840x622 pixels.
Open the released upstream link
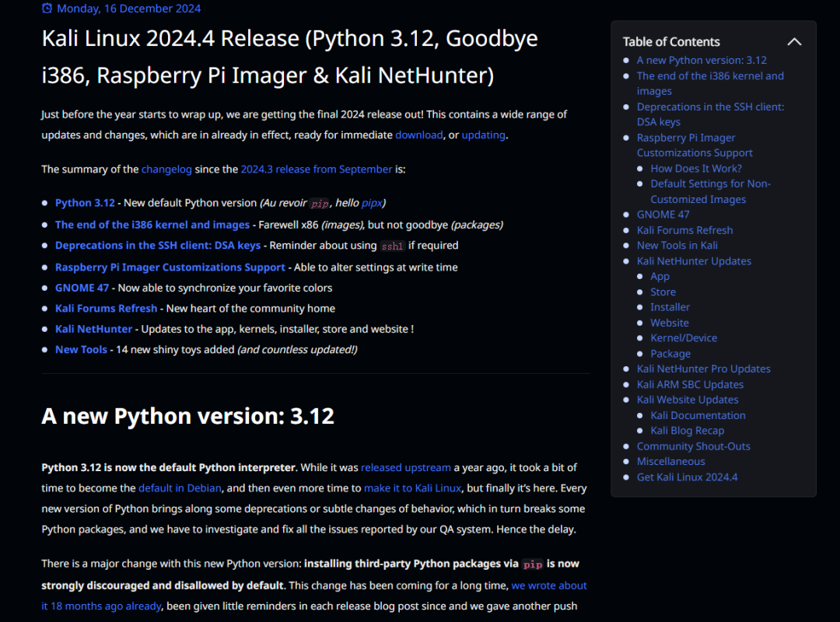(x=405, y=468)
